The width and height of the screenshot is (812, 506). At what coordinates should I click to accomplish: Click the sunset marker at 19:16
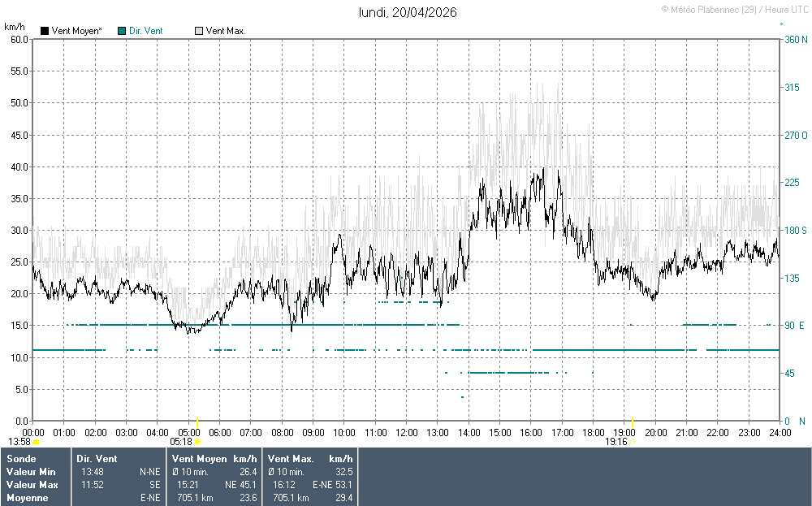(x=632, y=442)
